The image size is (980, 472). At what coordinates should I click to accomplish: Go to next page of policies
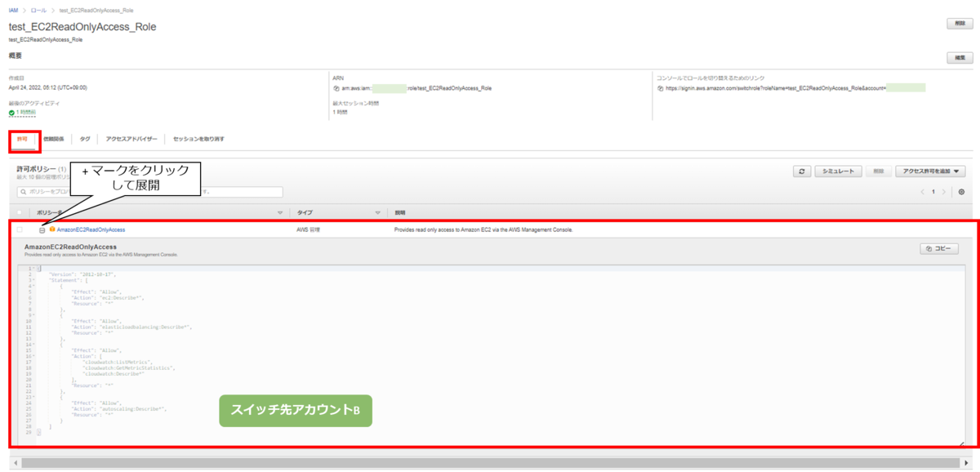pos(944,192)
